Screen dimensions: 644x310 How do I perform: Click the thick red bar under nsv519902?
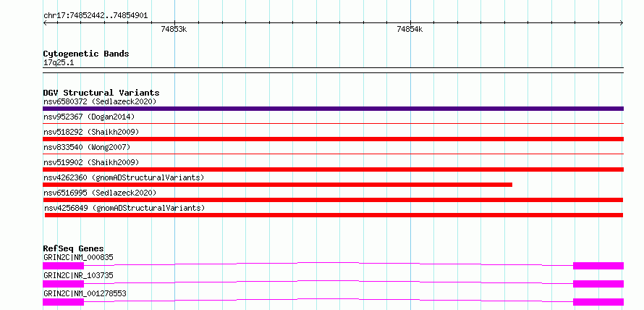pyautogui.click(x=333, y=169)
